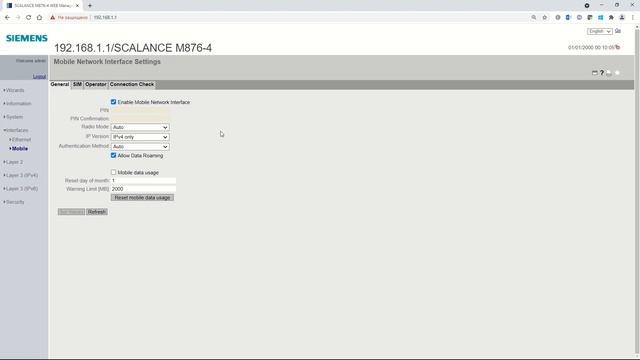This screenshot has width=640, height=360.
Task: Close the SCALANCE M876-4 browser tab
Action: click(x=77, y=6)
